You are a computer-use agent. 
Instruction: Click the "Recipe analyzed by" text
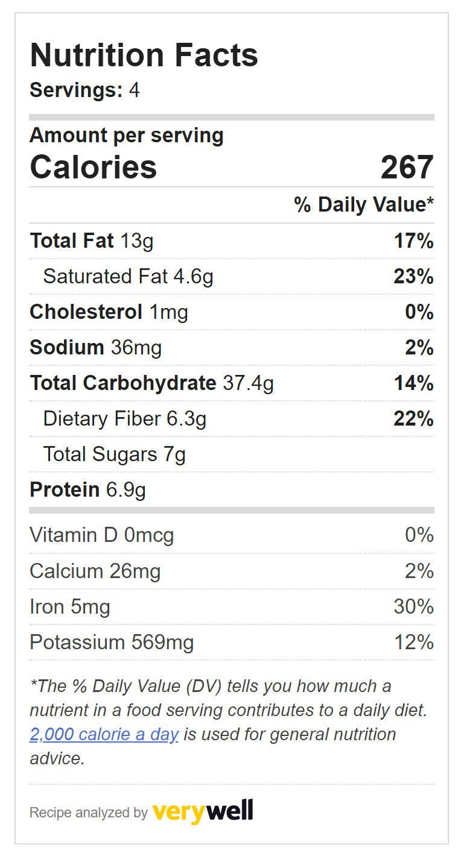(88, 813)
